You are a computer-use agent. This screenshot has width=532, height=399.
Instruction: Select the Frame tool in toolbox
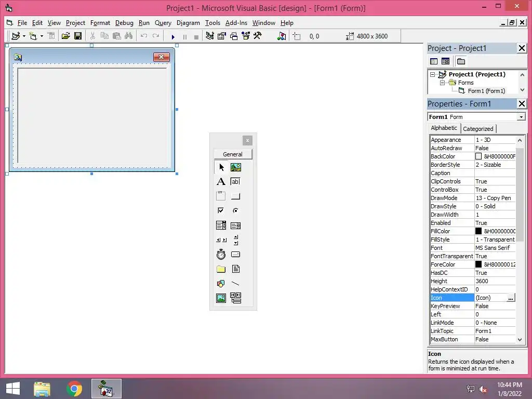(221, 196)
